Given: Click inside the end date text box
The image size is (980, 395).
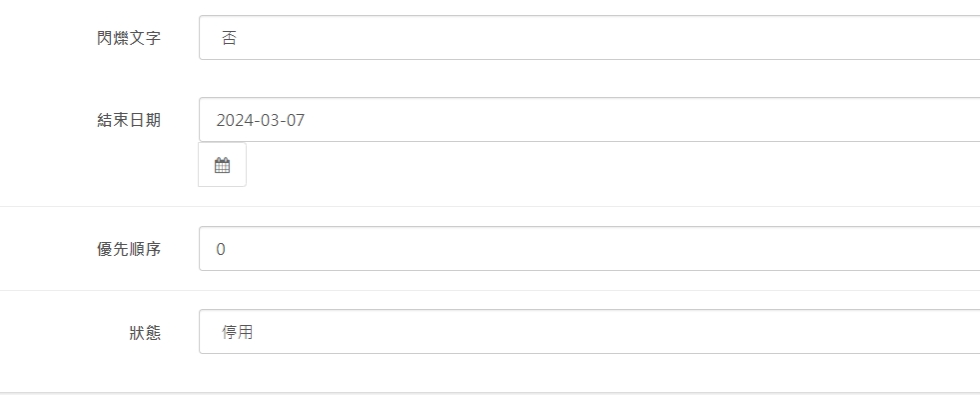Looking at the screenshot, I should pyautogui.click(x=589, y=120).
